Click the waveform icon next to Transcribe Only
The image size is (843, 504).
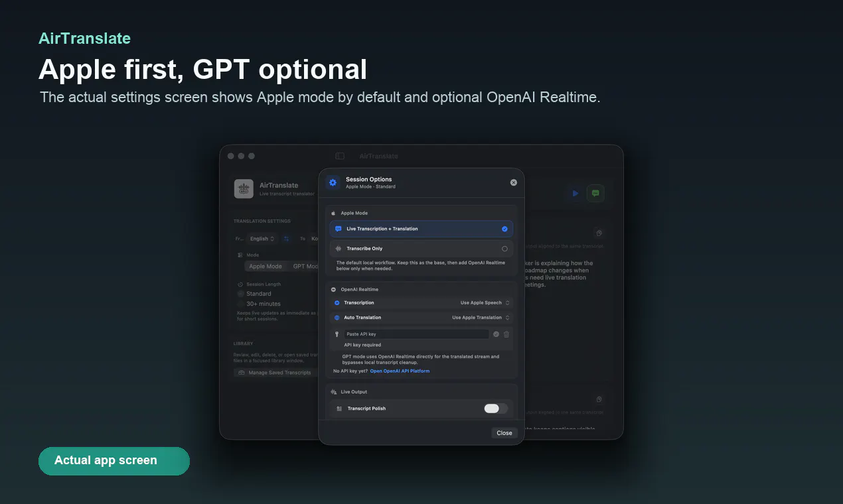(339, 249)
